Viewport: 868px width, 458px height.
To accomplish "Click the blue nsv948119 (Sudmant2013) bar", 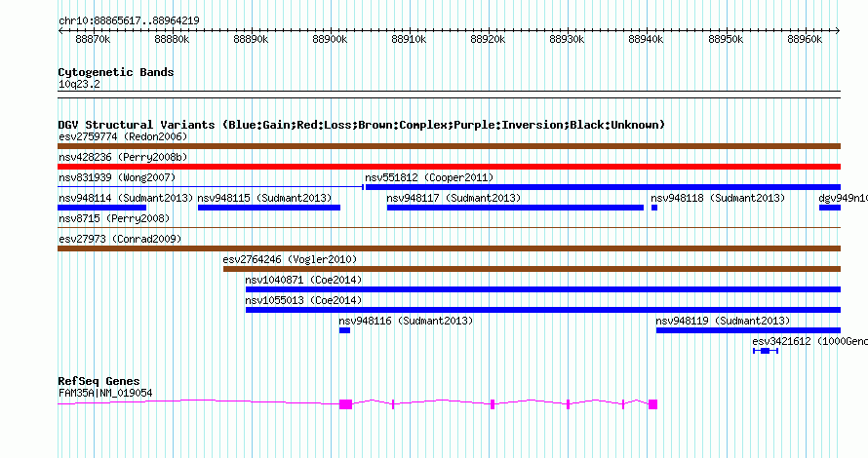I will click(x=748, y=330).
